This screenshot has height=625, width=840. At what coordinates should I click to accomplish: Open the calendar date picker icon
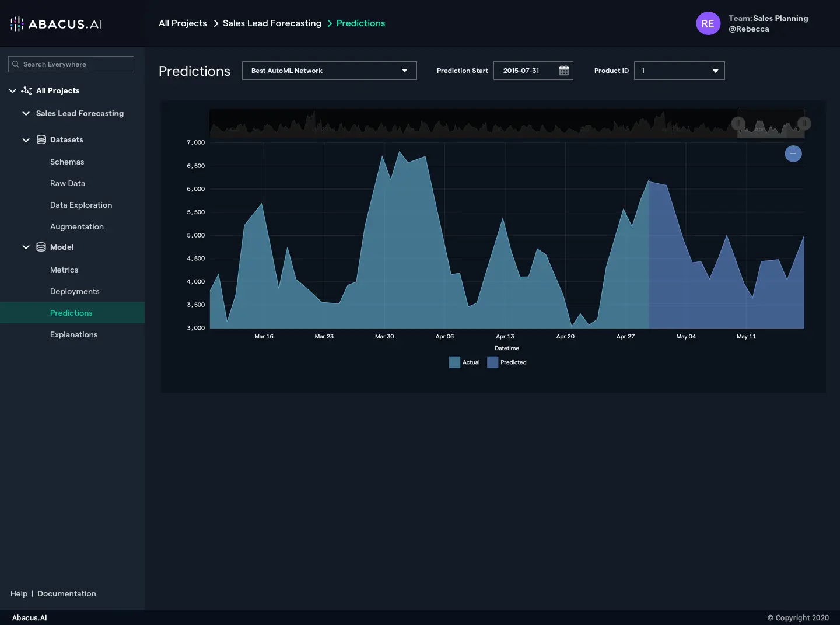click(x=563, y=71)
